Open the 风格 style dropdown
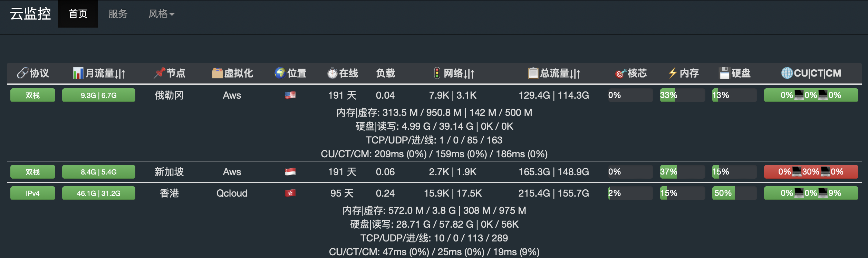This screenshot has height=258, width=868. (161, 14)
